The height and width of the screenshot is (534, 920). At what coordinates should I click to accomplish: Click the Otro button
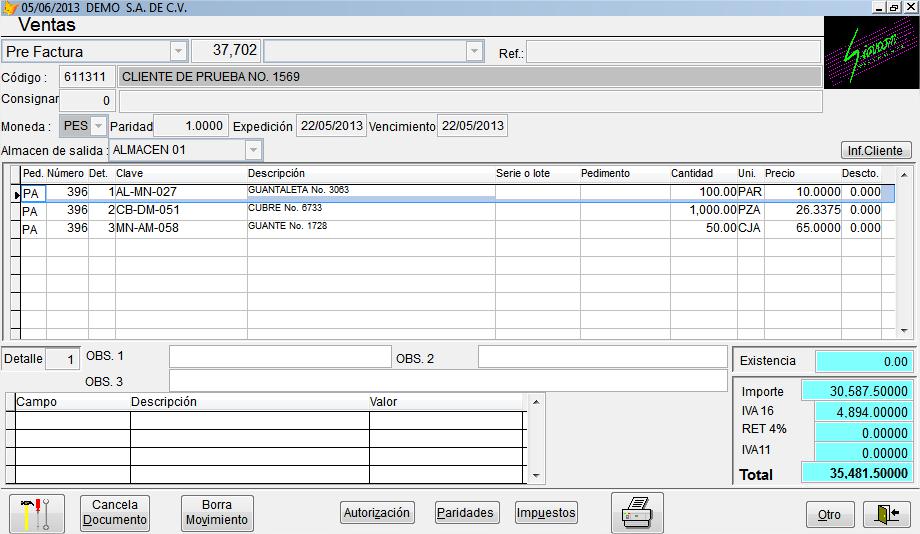[830, 514]
